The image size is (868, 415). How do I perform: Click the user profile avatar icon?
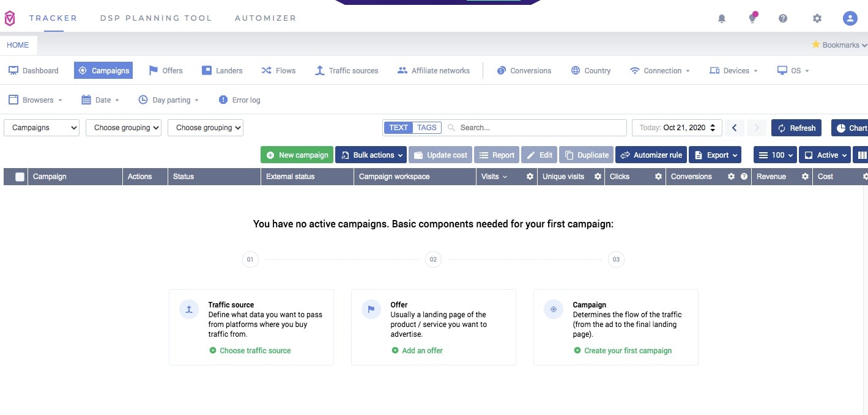[850, 18]
